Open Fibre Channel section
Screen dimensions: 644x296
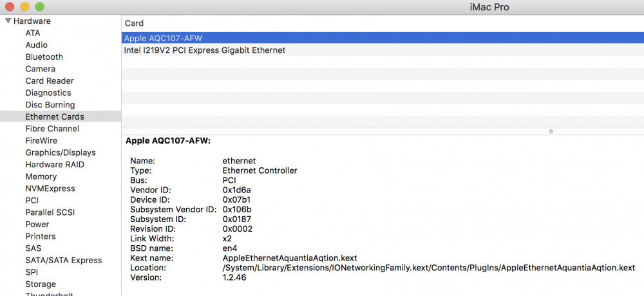(52, 129)
